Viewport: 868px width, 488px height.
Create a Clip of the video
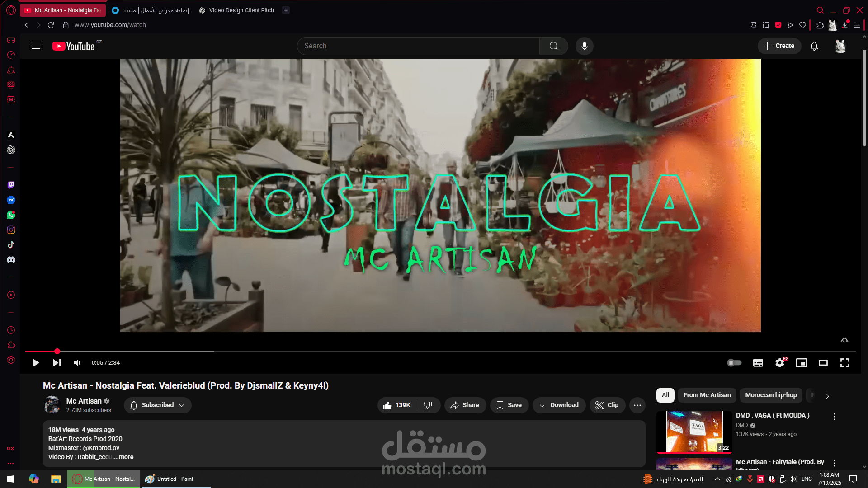[607, 405]
